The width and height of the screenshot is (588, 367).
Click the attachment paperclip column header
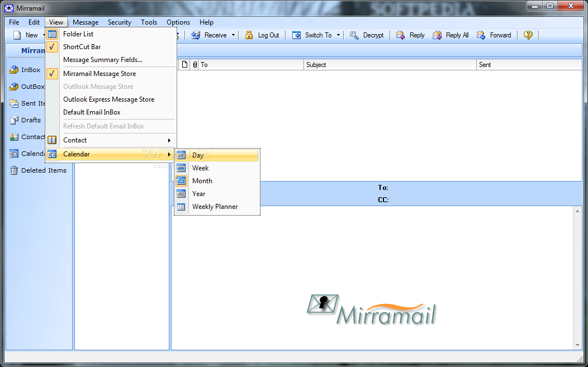[x=195, y=65]
